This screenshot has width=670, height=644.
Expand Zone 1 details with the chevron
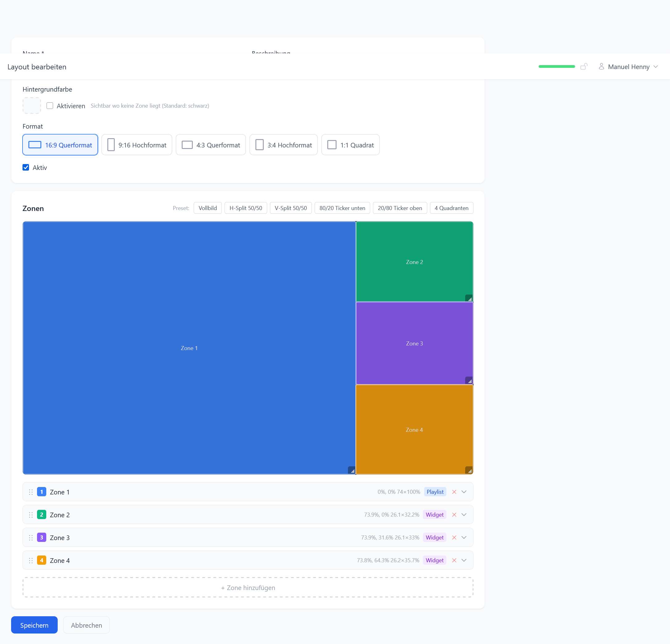coord(464,492)
